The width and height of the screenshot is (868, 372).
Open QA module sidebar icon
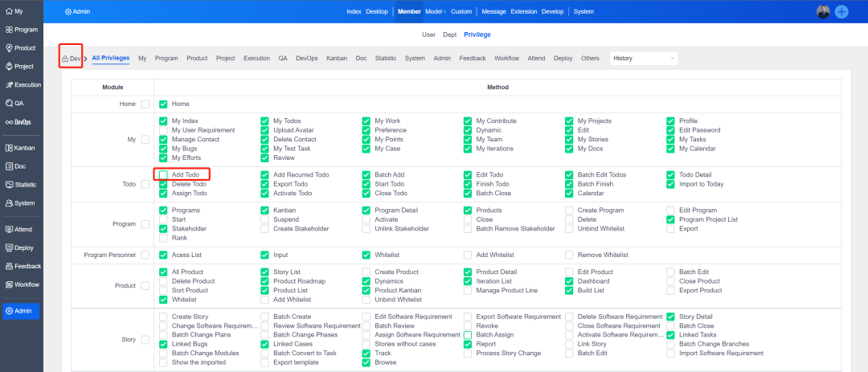9,104
